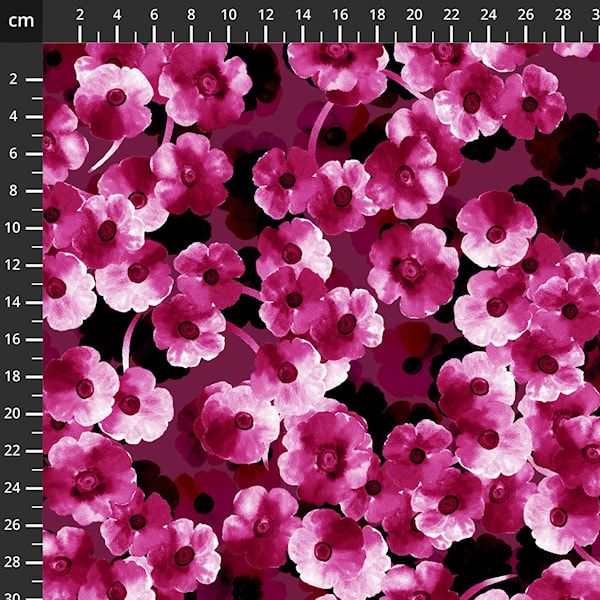This screenshot has height=600, width=600.
Task: Click the pink floral fabric preview image
Action: point(320,320)
